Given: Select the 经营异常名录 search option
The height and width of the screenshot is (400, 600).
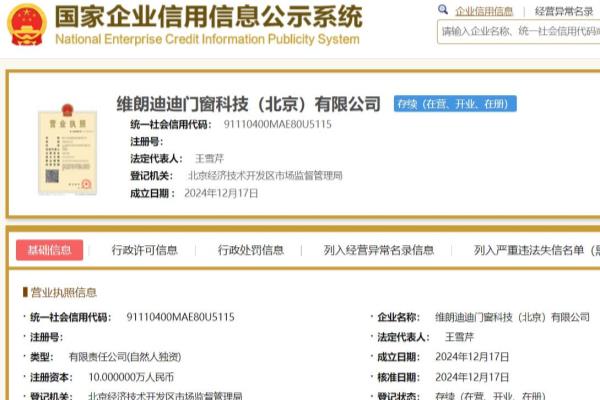Looking at the screenshot, I should coord(564,11).
